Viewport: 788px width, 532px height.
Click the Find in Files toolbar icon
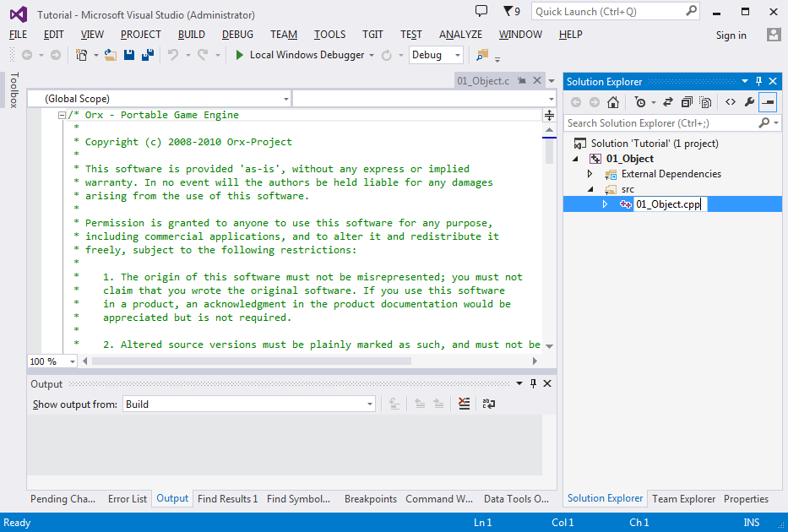[482, 55]
